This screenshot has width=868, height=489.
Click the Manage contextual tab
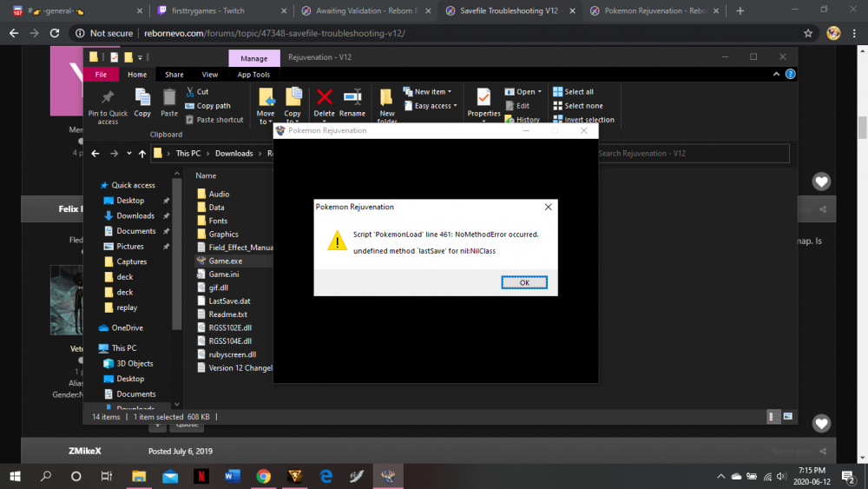[254, 58]
